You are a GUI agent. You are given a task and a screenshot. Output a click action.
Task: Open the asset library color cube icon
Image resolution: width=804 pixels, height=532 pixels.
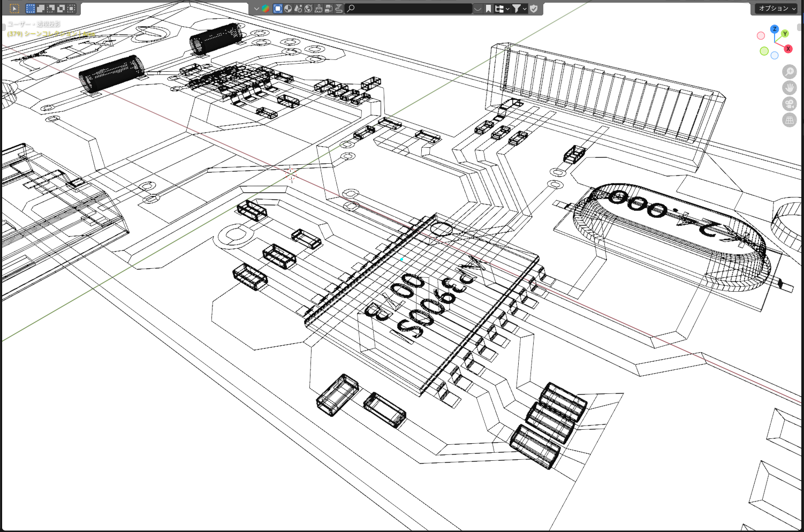pyautogui.click(x=266, y=9)
